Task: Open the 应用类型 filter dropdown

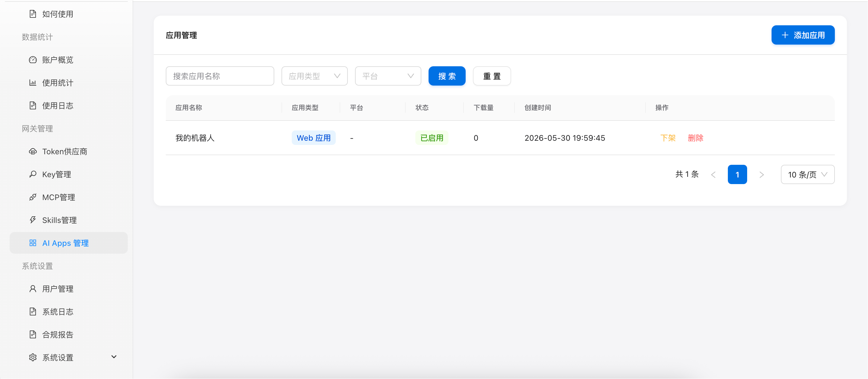Action: 314,76
